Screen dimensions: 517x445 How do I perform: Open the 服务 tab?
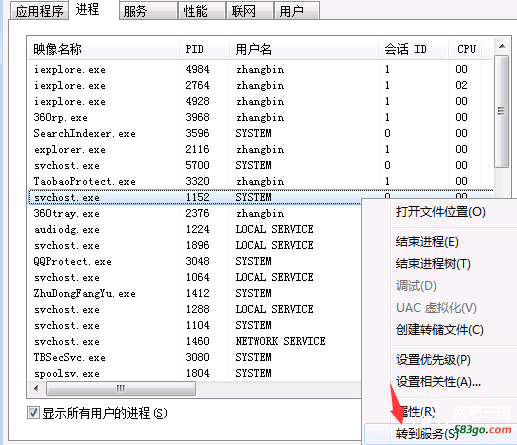pyautogui.click(x=148, y=11)
